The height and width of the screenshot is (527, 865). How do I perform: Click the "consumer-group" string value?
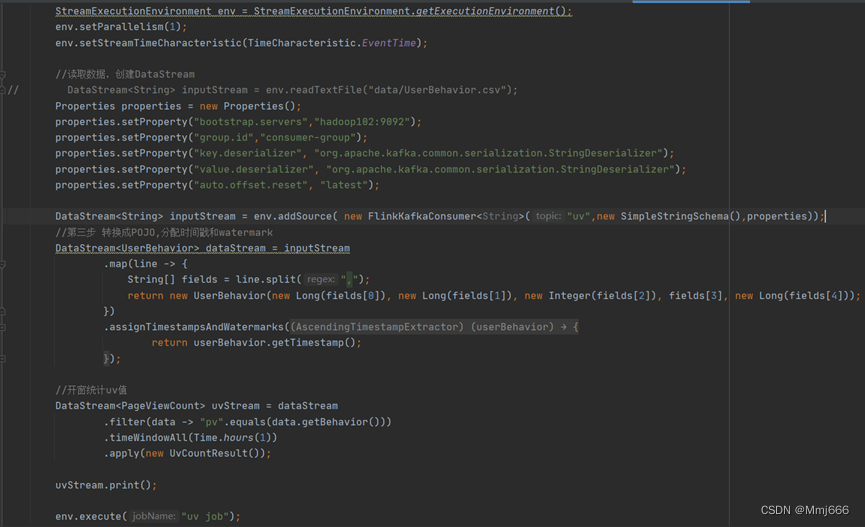(308, 137)
